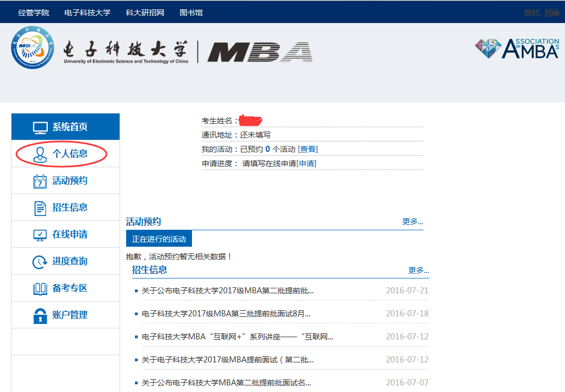The width and height of the screenshot is (565, 392).
Task: Open news 关于公布电子科技大学MBA第二批提前批面试名...
Action: (x=227, y=383)
